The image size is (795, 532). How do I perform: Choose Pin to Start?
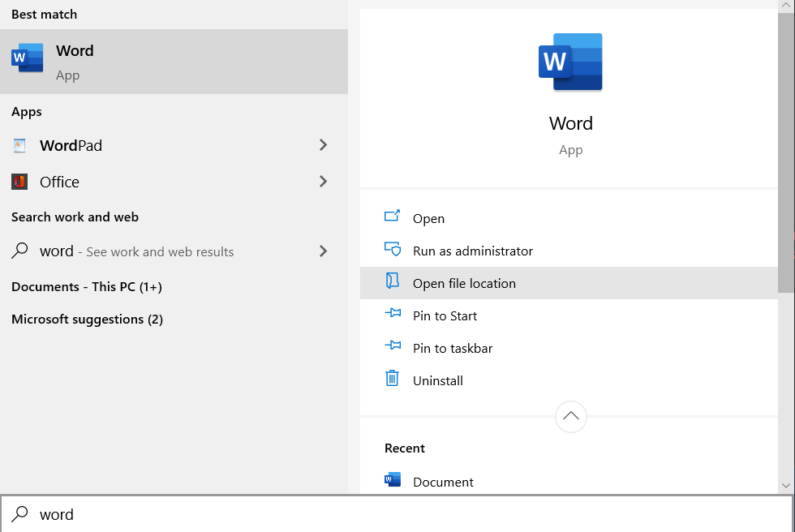click(x=569, y=315)
